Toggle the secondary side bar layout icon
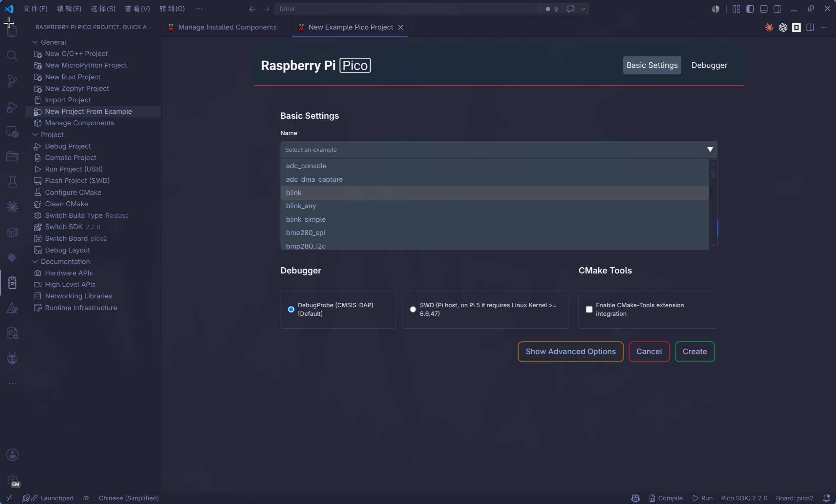 click(x=777, y=9)
